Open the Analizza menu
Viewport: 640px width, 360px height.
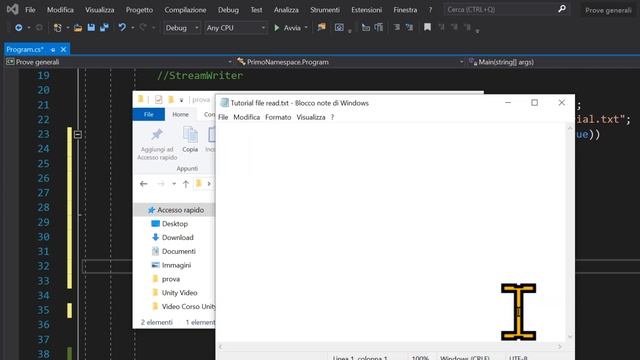point(286,9)
